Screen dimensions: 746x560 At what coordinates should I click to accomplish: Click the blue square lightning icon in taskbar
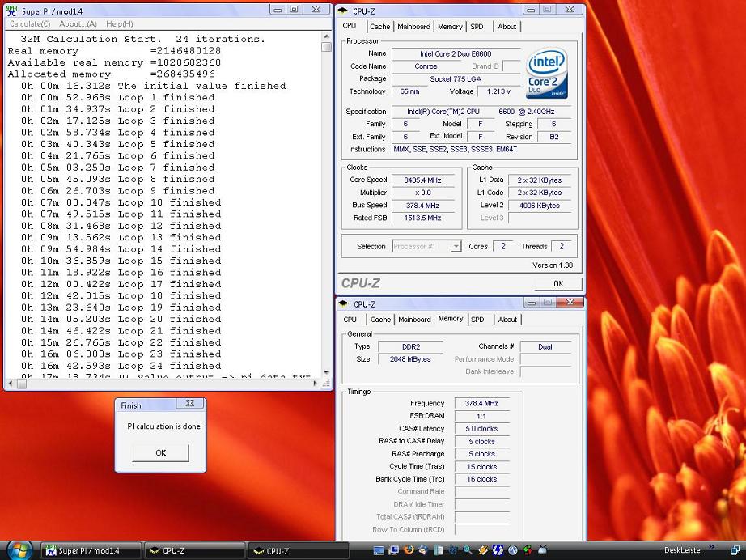[498, 550]
